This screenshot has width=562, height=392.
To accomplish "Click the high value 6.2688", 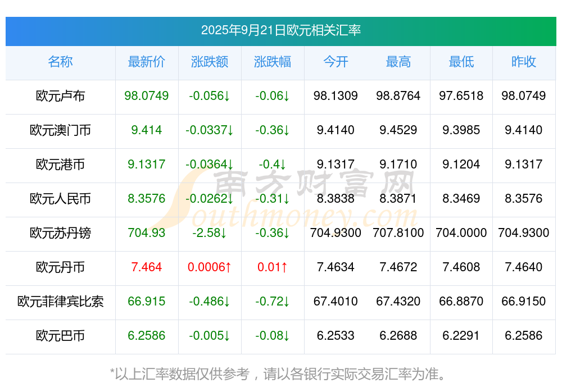I will [398, 336].
